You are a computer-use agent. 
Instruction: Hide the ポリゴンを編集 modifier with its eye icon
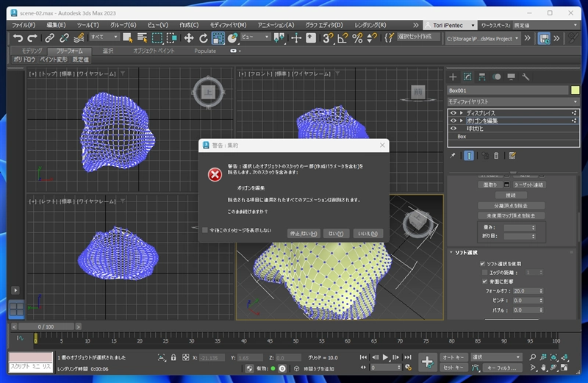[453, 121]
